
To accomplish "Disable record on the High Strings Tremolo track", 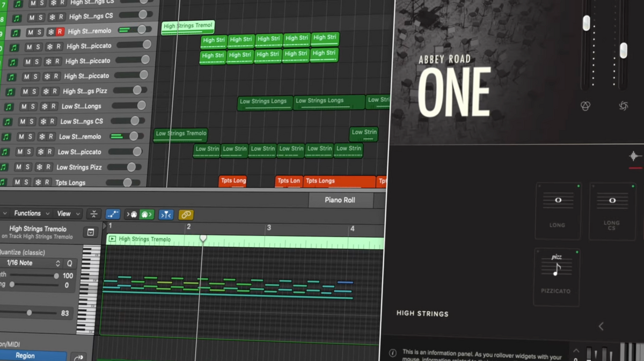I will click(60, 32).
